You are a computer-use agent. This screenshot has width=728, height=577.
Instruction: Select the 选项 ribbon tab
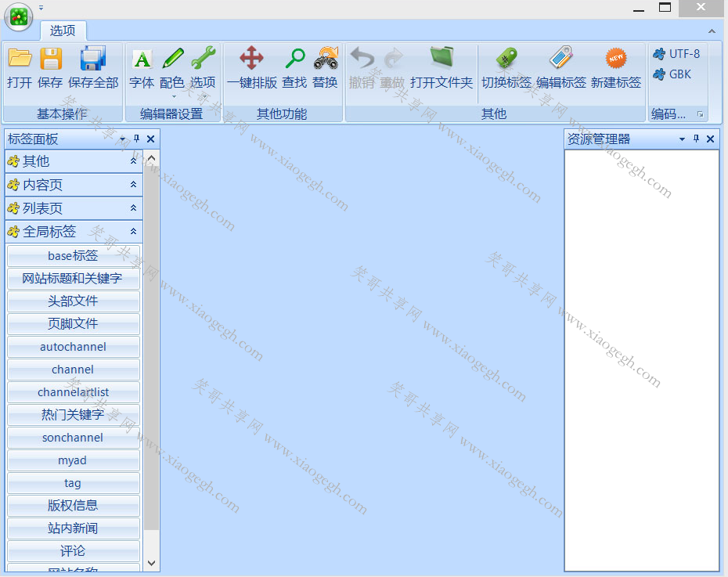coord(63,31)
